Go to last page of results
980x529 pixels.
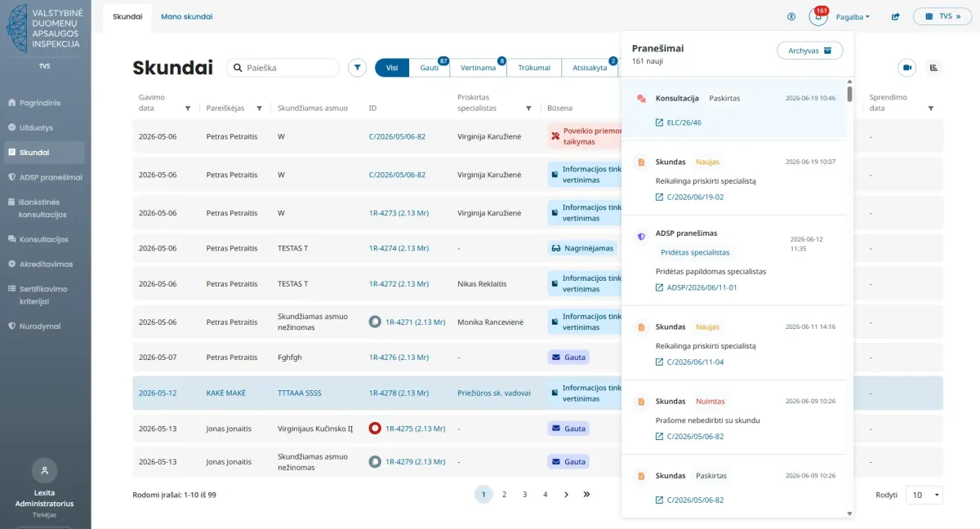[x=586, y=494]
